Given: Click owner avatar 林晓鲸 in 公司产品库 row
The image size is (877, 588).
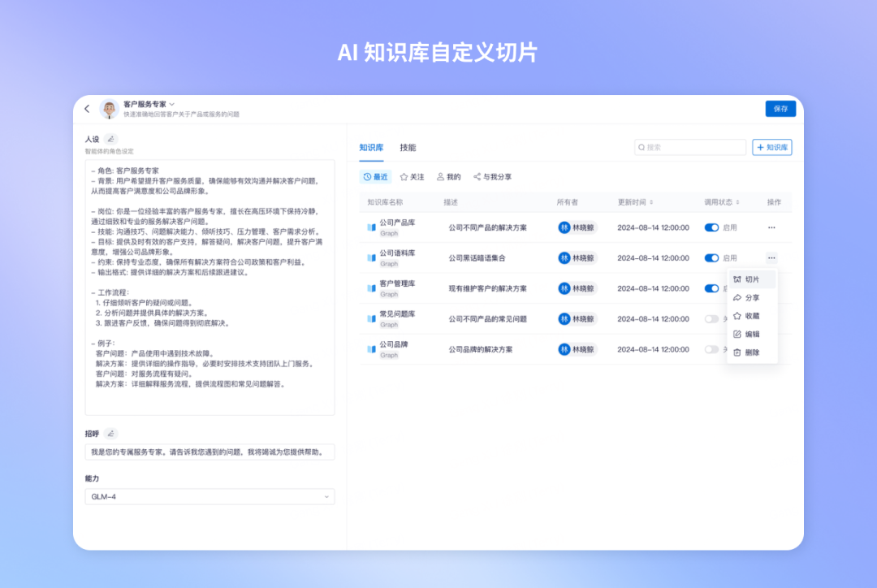Looking at the screenshot, I should pyautogui.click(x=564, y=227).
